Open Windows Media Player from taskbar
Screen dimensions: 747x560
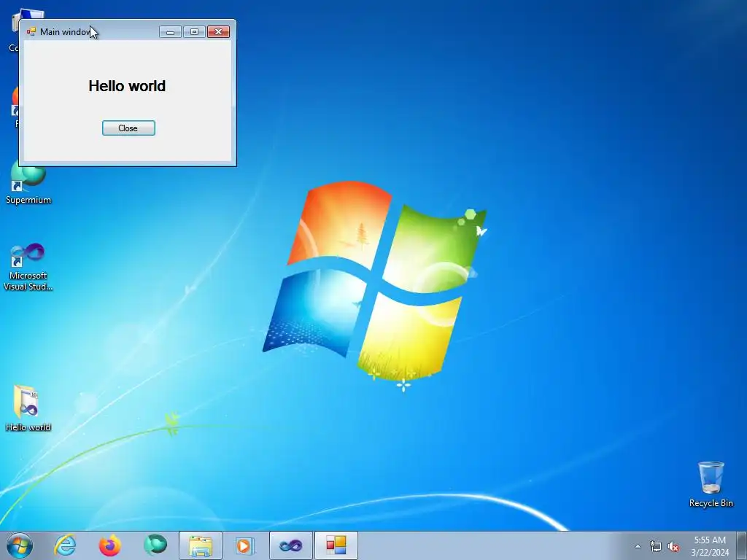(x=245, y=545)
